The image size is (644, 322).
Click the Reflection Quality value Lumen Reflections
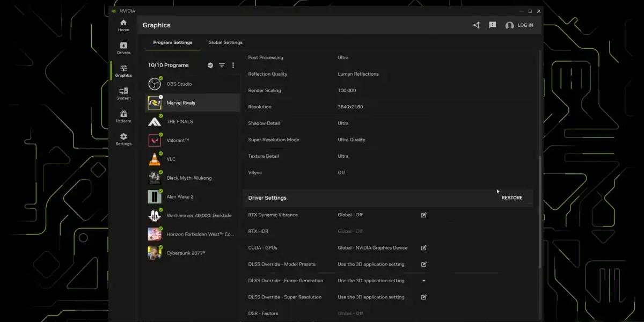click(x=358, y=74)
